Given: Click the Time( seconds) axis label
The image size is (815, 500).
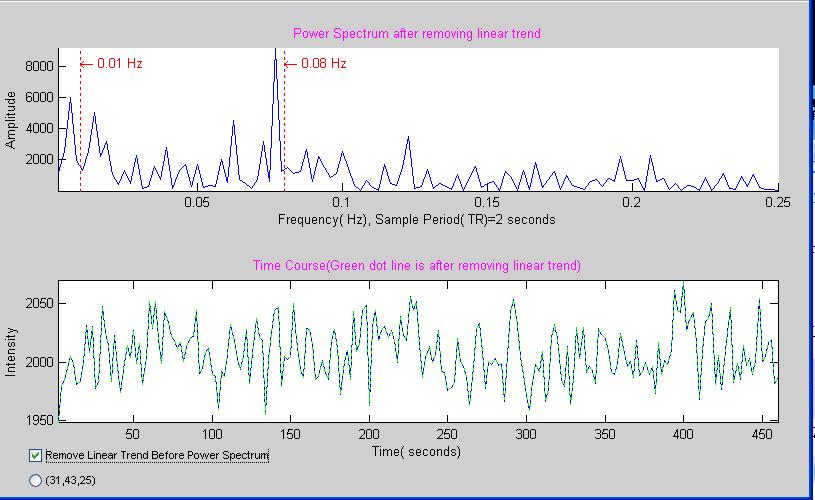Looking at the screenshot, I should pos(417,451).
